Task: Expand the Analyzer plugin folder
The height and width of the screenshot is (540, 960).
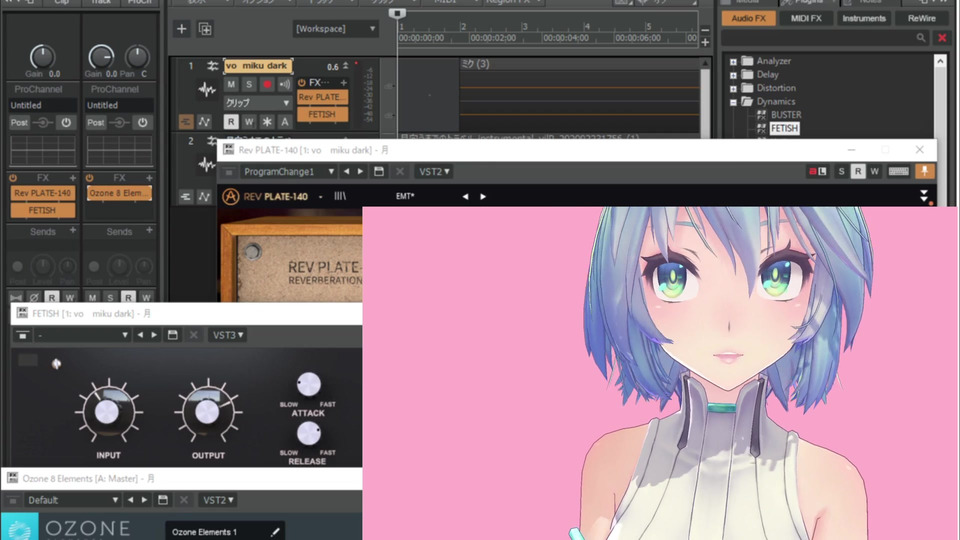Action: coord(733,61)
